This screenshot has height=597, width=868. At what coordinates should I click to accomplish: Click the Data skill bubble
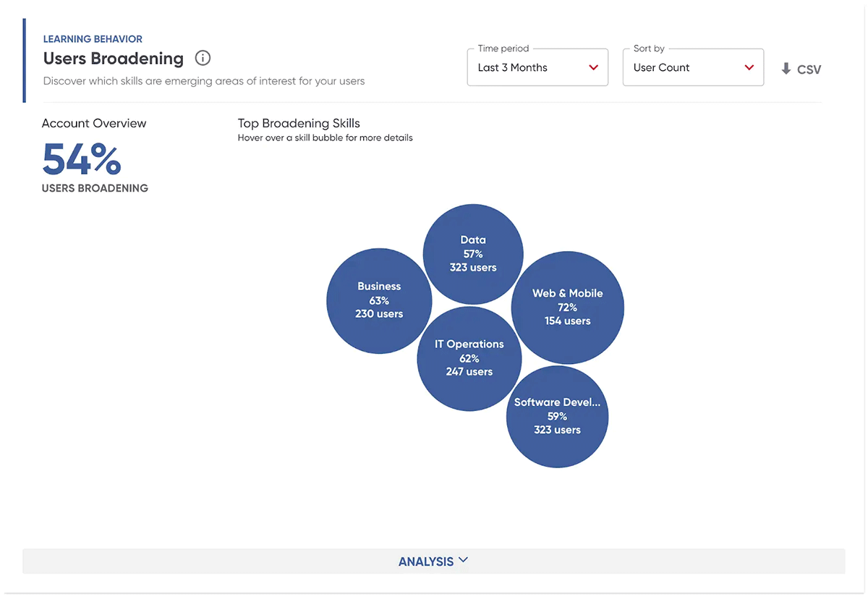click(473, 254)
